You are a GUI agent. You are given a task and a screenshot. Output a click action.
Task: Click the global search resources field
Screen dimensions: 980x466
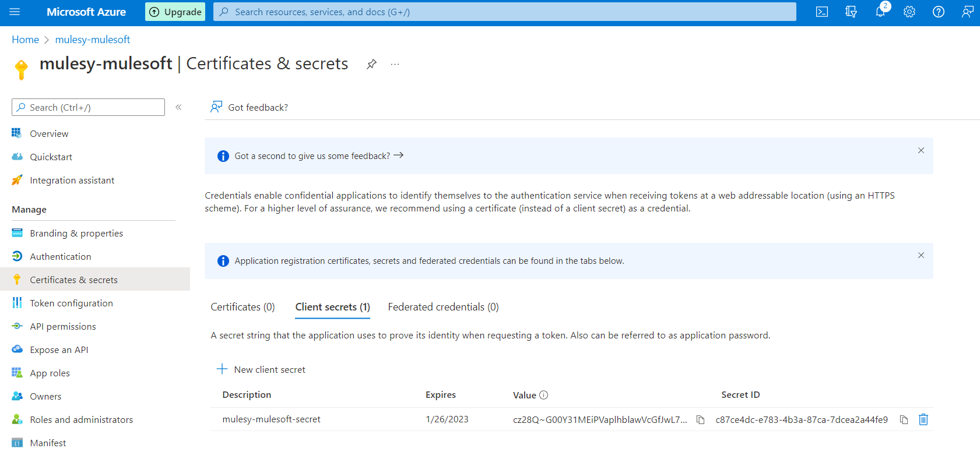[x=505, y=12]
